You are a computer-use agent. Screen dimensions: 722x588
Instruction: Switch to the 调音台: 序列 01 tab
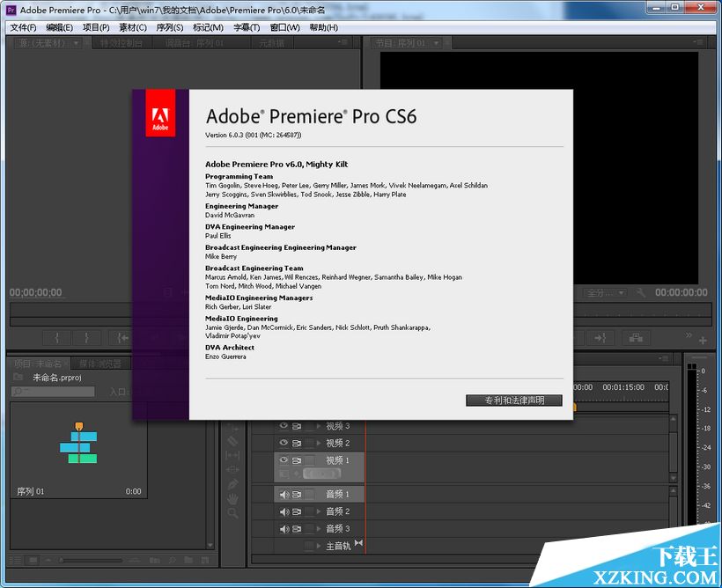(x=195, y=43)
